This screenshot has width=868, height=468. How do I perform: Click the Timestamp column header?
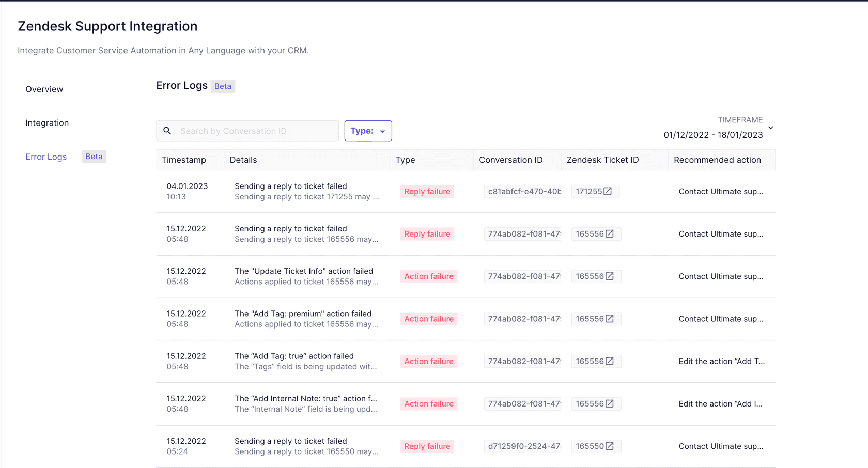coord(184,160)
